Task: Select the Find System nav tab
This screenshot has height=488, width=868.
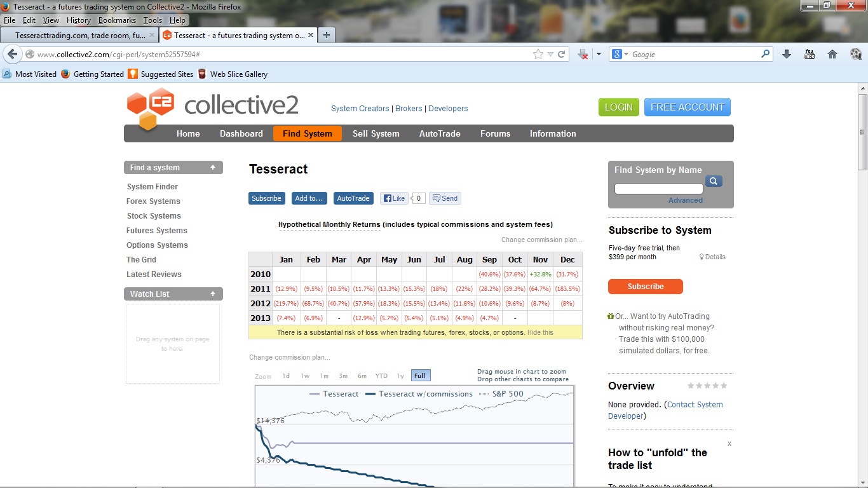Action: coord(308,133)
